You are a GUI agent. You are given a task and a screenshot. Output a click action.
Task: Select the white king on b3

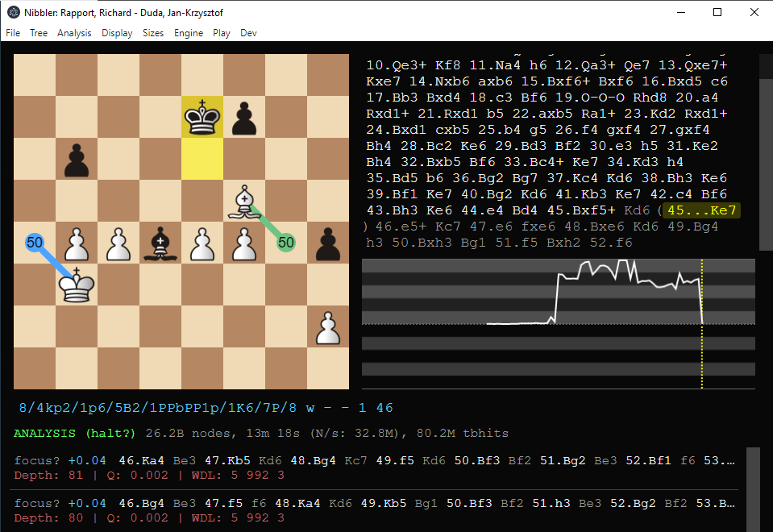(77, 285)
